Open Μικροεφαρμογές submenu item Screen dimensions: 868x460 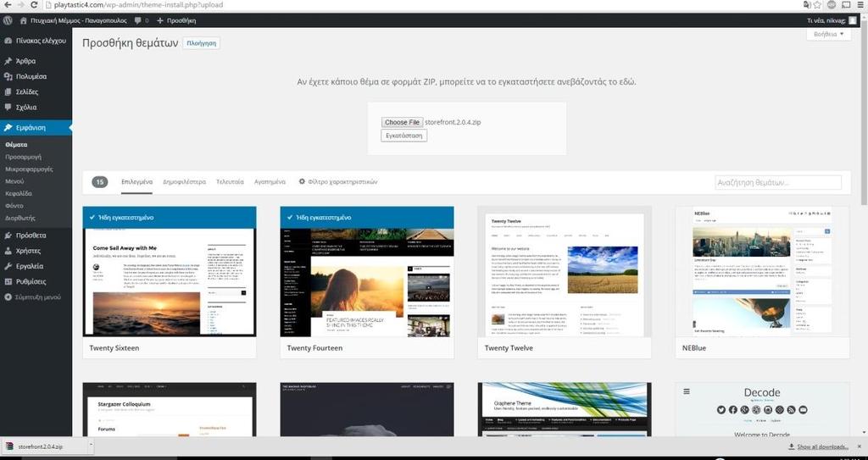(x=30, y=169)
